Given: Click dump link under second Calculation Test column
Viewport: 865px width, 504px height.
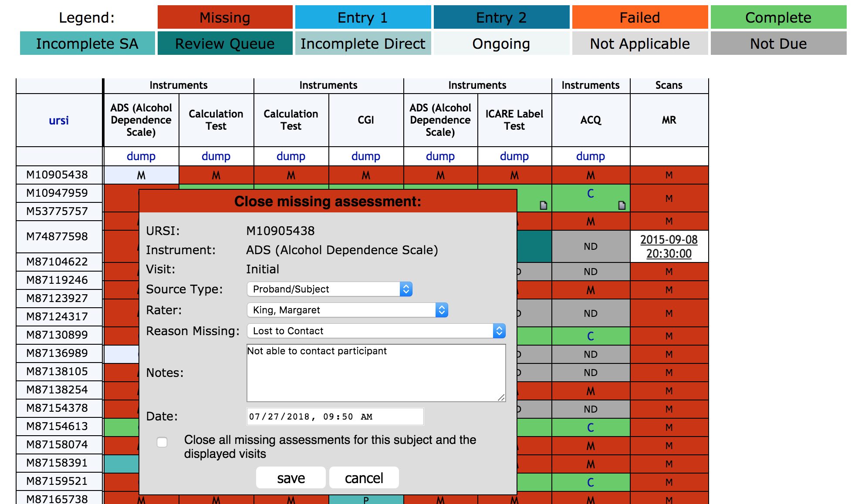Looking at the screenshot, I should [291, 156].
